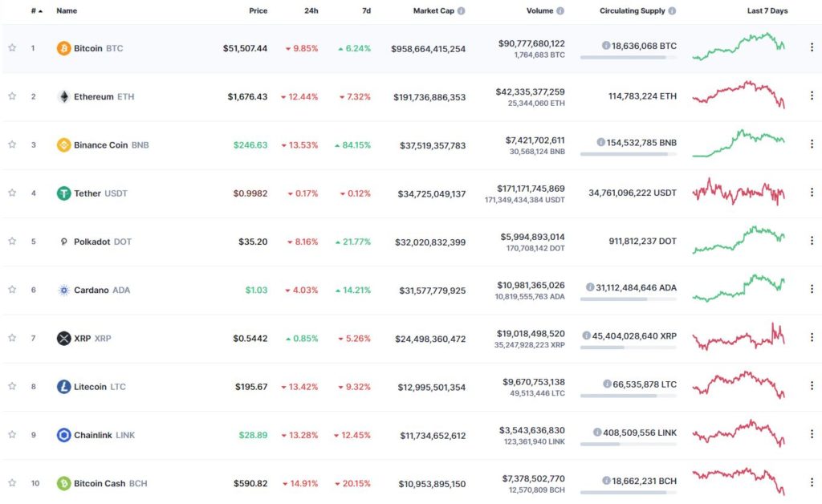Mark Litecoin as favorite star
Image resolution: width=822 pixels, height=504 pixels.
pos(12,386)
